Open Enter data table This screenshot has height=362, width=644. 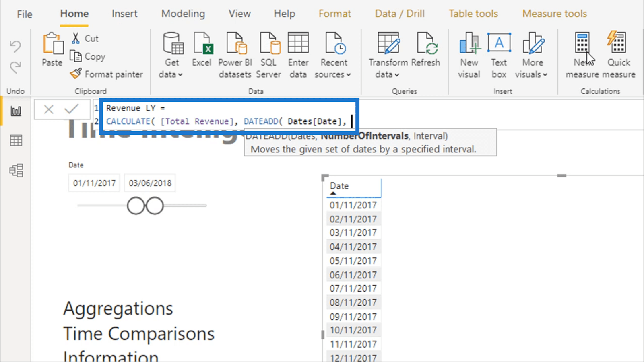[298, 56]
